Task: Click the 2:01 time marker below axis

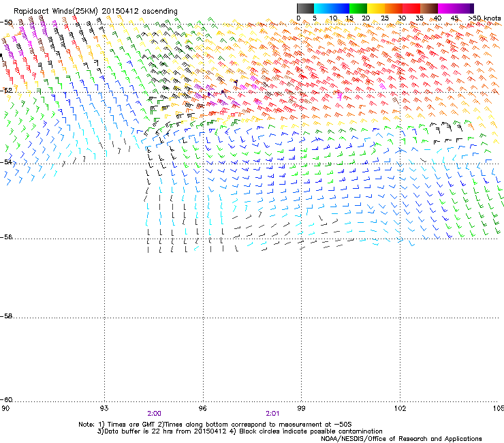Action: pos(272,414)
